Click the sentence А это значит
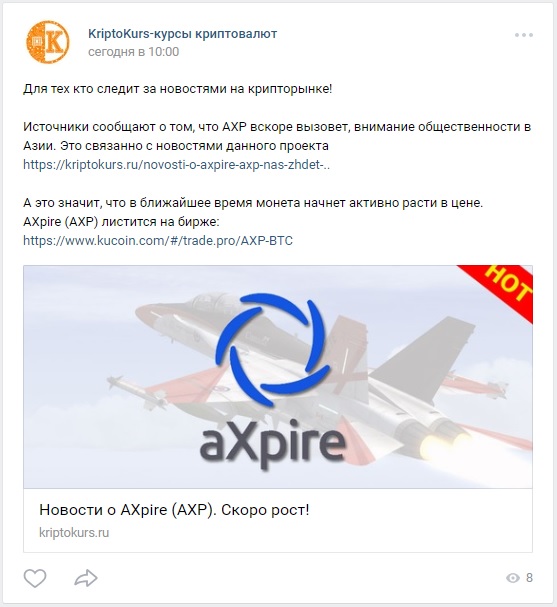Screen dimensions: 557x607 tap(253, 203)
